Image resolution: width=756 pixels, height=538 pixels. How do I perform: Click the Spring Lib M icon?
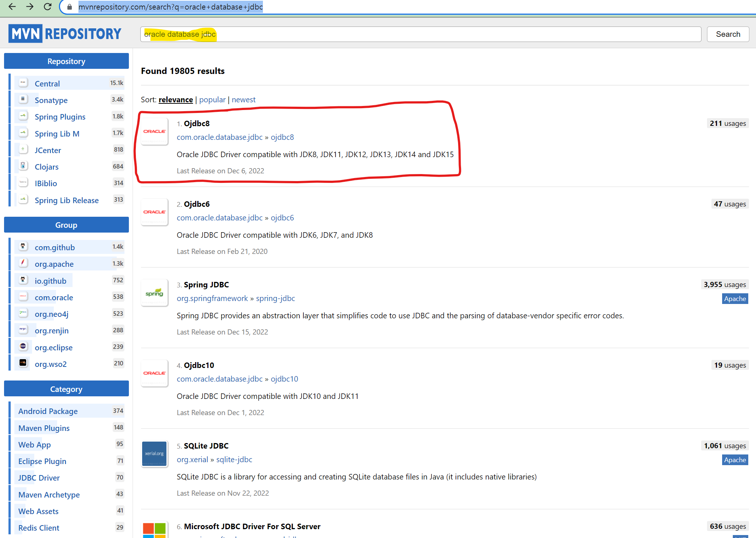click(x=23, y=133)
